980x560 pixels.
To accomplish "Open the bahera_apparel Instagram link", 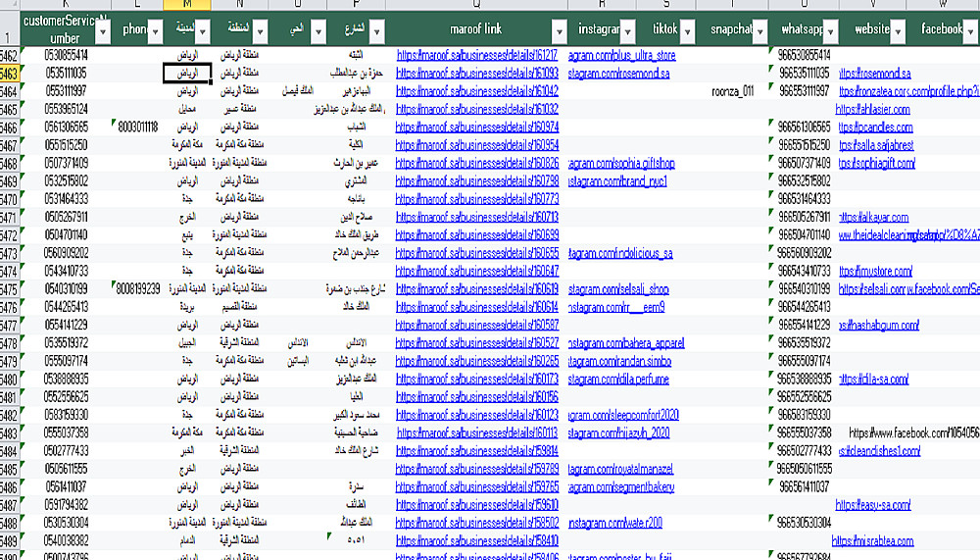I will (x=626, y=343).
